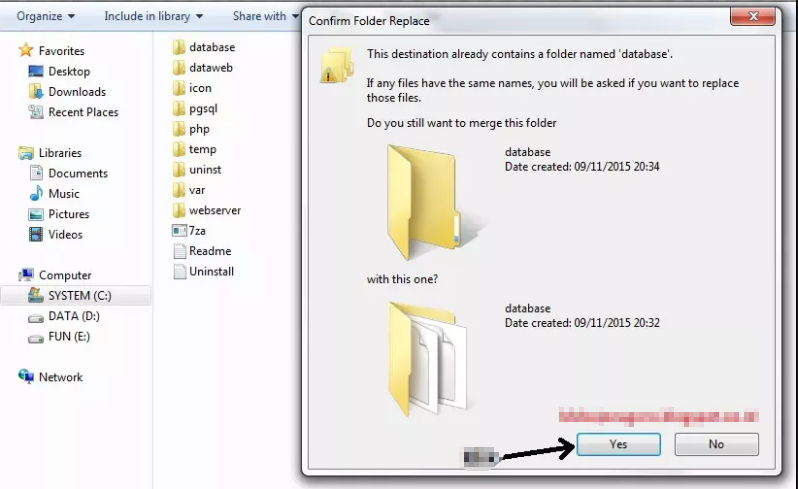Click the 'webserver' file name text
This screenshot has height=489, width=798.
point(215,210)
